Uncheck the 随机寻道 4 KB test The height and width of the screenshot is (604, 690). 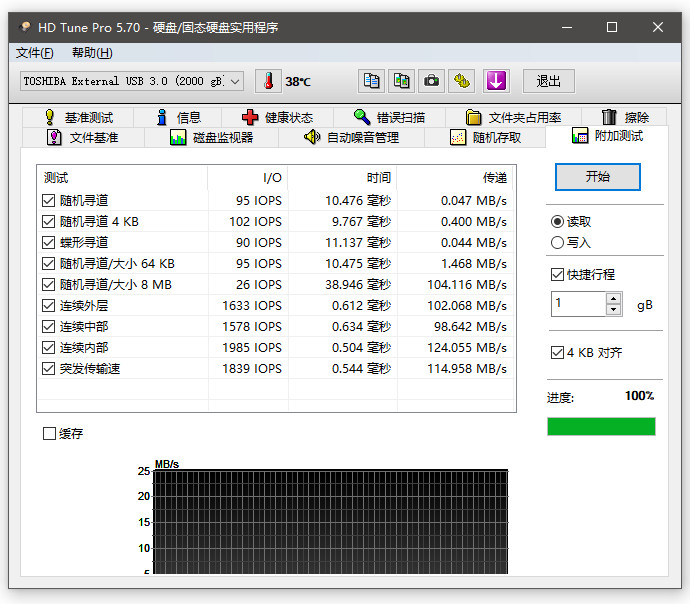click(49, 222)
